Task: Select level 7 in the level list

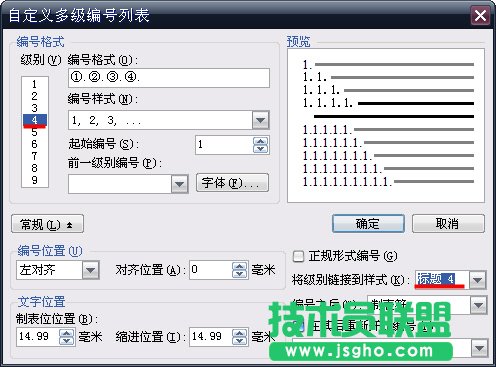Action: coord(35,156)
